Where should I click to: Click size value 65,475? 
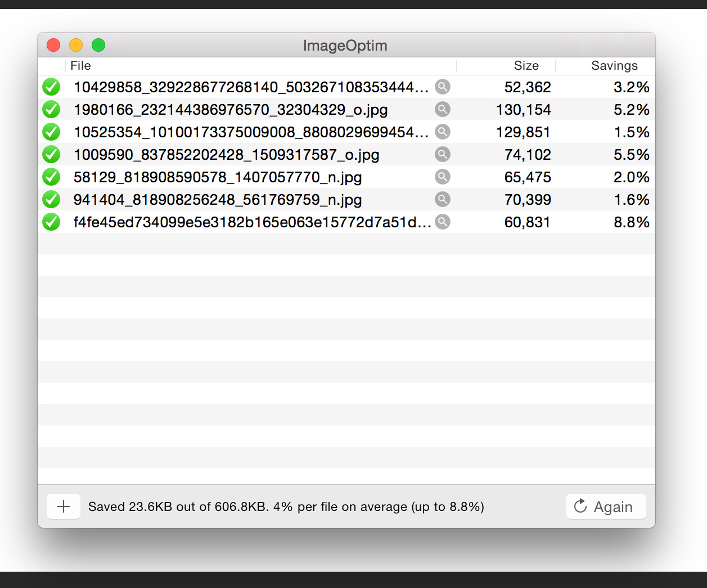528,177
